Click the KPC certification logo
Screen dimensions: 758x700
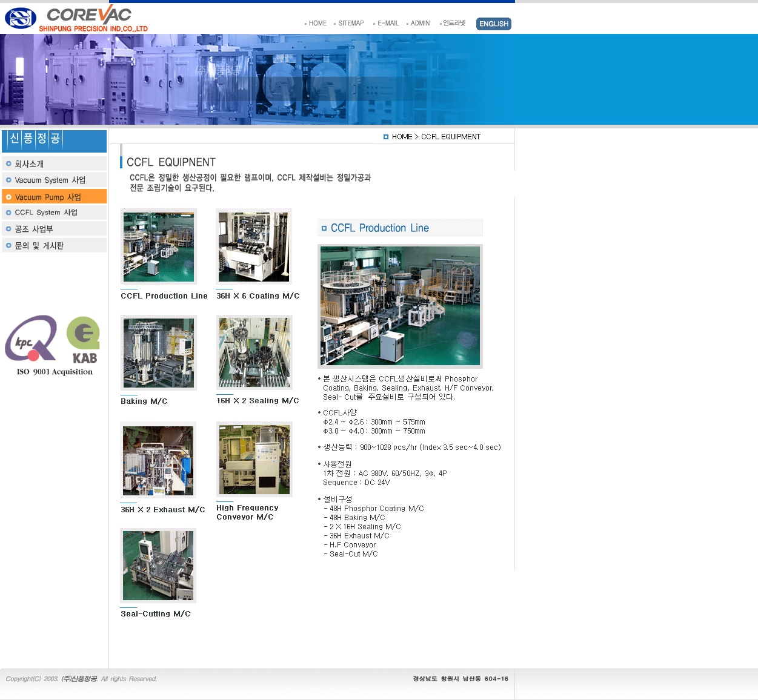30,338
